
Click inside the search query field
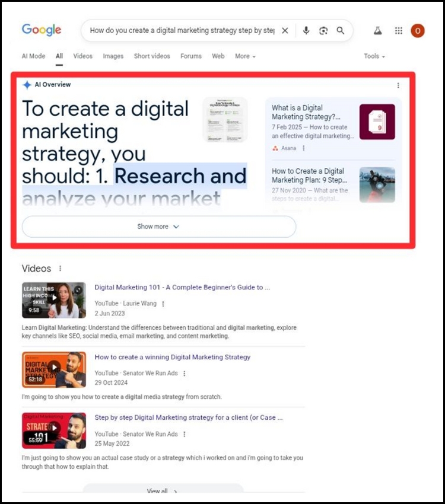tap(181, 31)
